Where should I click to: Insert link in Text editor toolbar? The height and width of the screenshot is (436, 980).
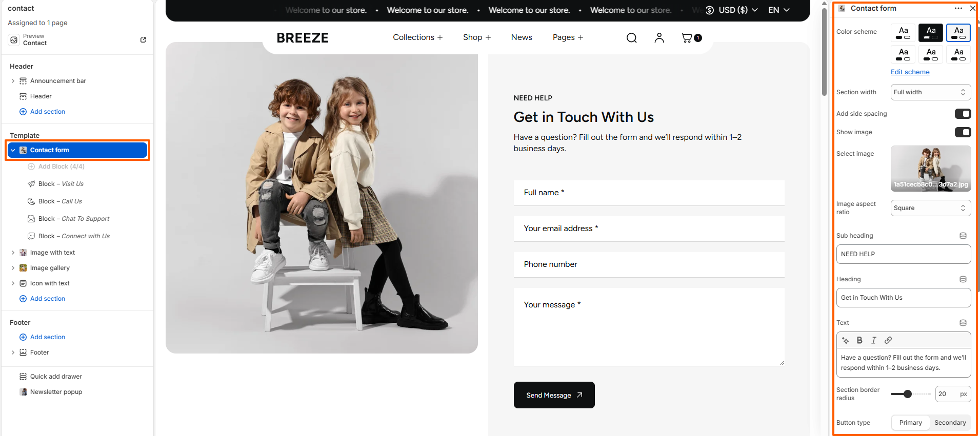[x=888, y=340]
